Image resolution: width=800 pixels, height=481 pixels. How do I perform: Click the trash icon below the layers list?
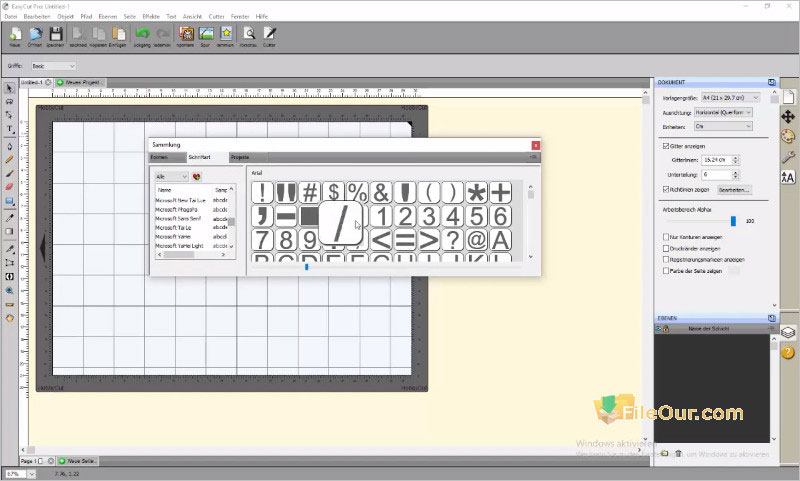coord(678,453)
